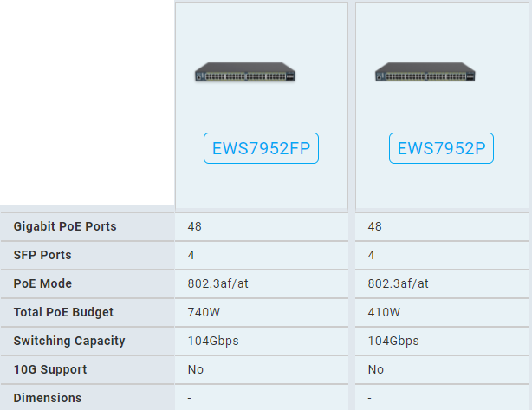The width and height of the screenshot is (532, 410).
Task: Click 10G Support 'No' for EWS7952FP
Action: [x=196, y=369]
